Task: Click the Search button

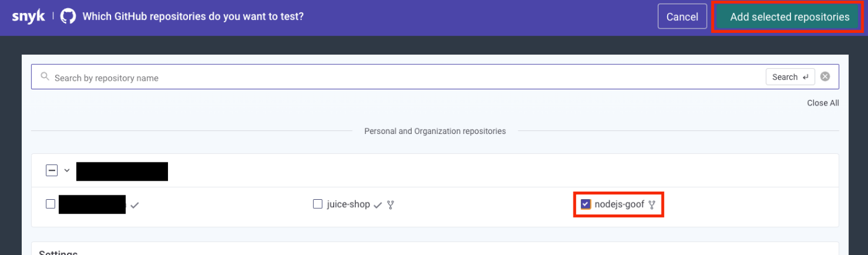Action: (x=790, y=77)
